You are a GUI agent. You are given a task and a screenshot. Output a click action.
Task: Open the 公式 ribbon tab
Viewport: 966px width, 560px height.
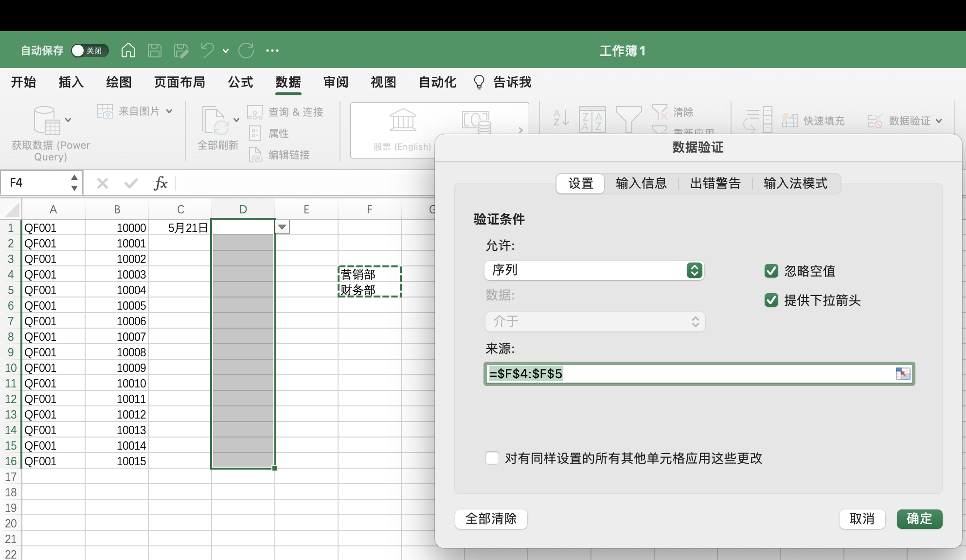[x=241, y=82]
